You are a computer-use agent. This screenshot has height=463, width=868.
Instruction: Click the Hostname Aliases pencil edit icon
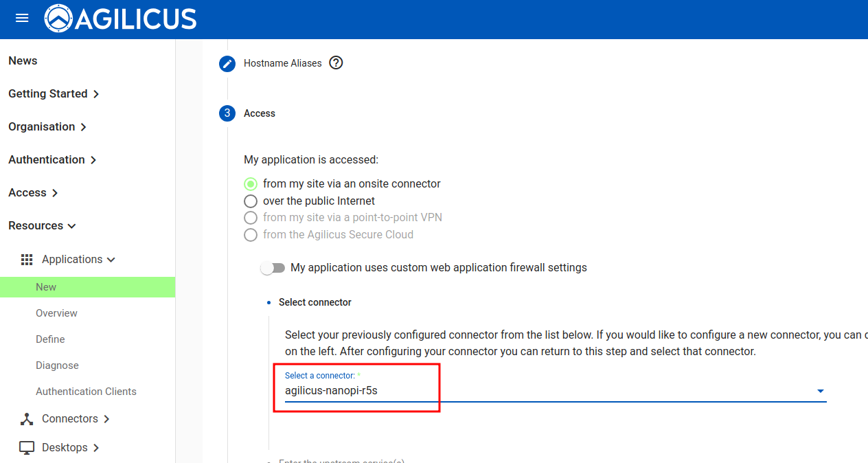[x=227, y=63]
